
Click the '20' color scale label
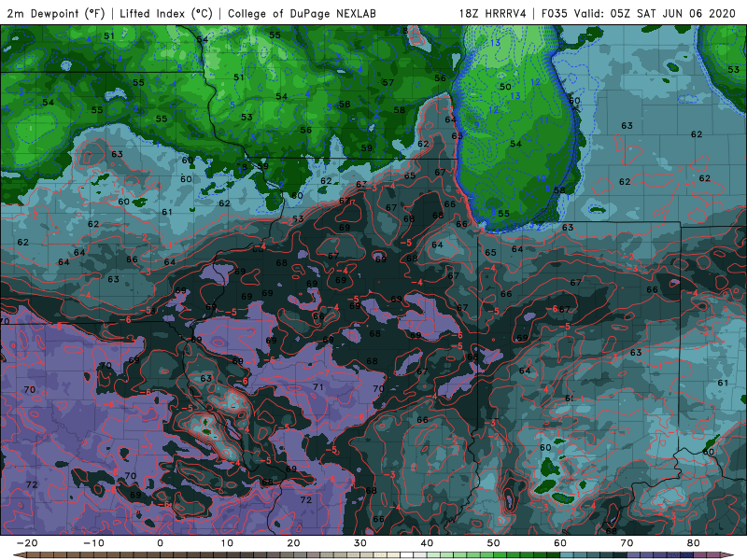293,543
